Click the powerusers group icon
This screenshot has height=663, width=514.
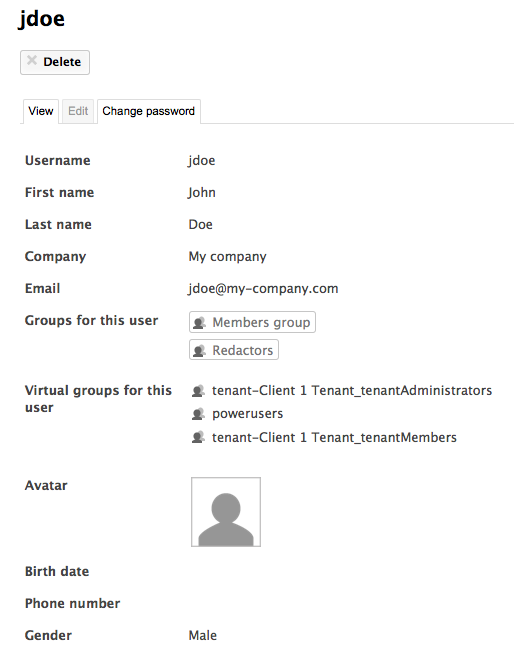point(198,414)
